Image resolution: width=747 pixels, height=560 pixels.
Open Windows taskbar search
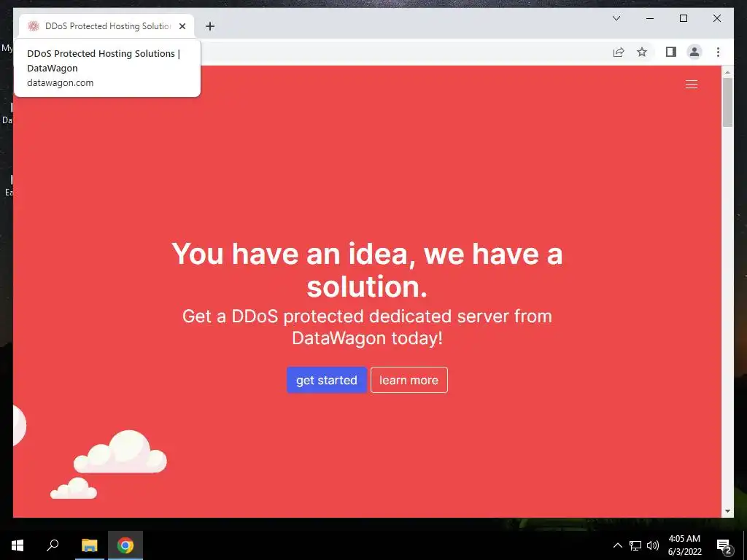click(53, 545)
